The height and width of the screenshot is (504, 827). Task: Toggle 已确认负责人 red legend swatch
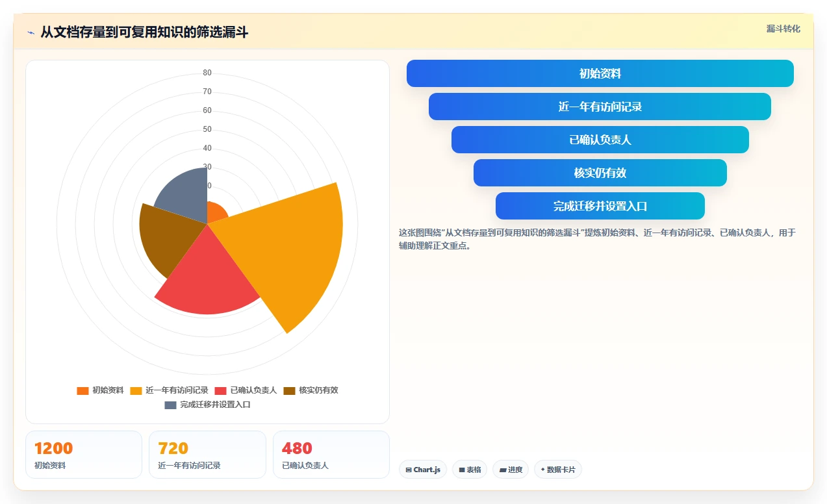coord(220,390)
